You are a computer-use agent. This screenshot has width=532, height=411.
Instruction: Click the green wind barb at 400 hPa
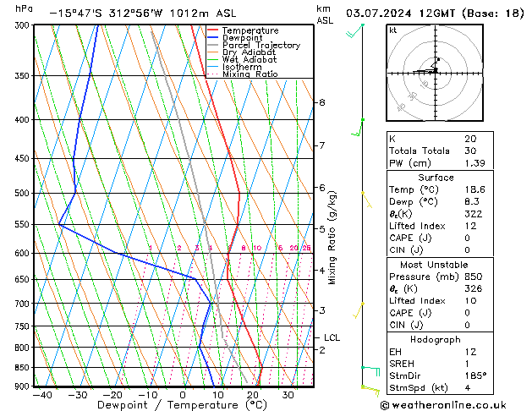pyautogui.click(x=358, y=128)
